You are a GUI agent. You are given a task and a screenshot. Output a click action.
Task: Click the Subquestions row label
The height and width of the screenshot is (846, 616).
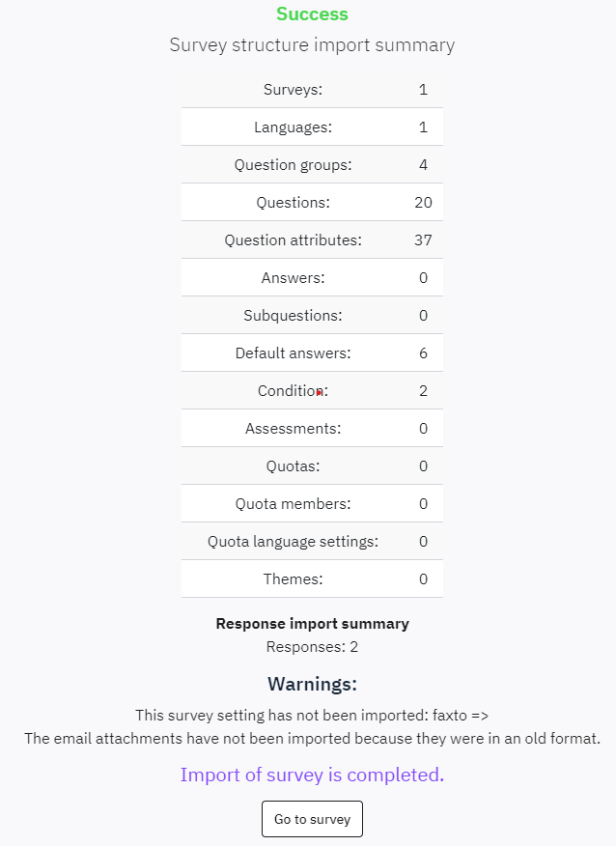(293, 316)
